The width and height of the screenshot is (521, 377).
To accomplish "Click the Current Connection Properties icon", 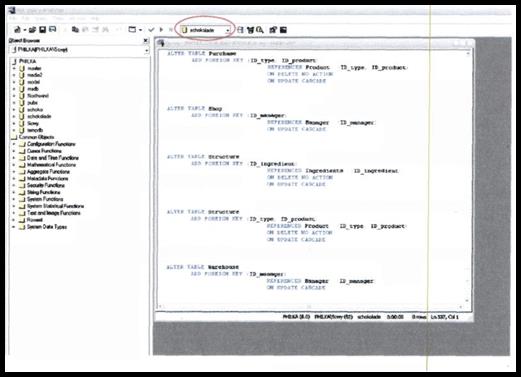I will (273, 30).
